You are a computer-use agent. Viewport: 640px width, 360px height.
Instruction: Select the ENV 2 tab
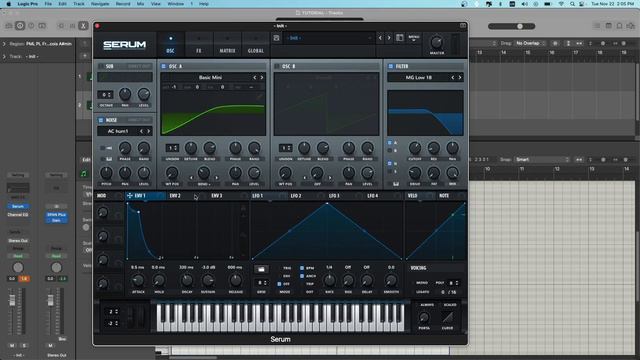pos(175,196)
